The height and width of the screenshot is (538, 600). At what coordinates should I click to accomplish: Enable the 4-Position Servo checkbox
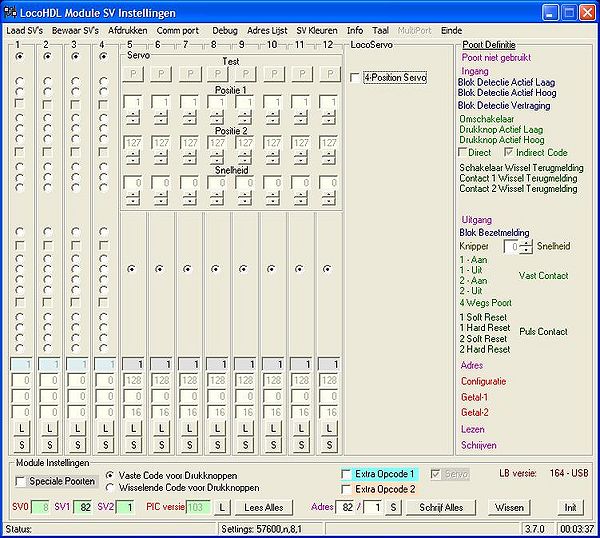[355, 78]
